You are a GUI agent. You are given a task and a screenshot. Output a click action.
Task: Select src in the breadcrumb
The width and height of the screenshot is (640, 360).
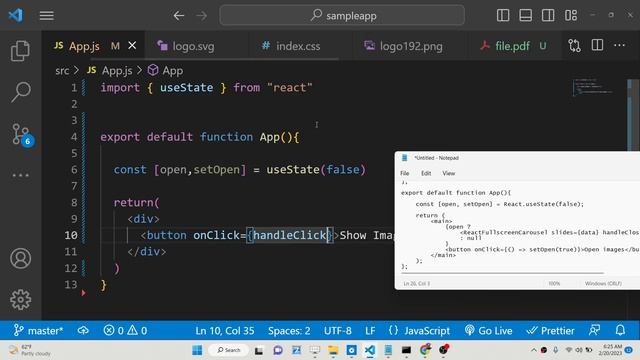click(62, 71)
